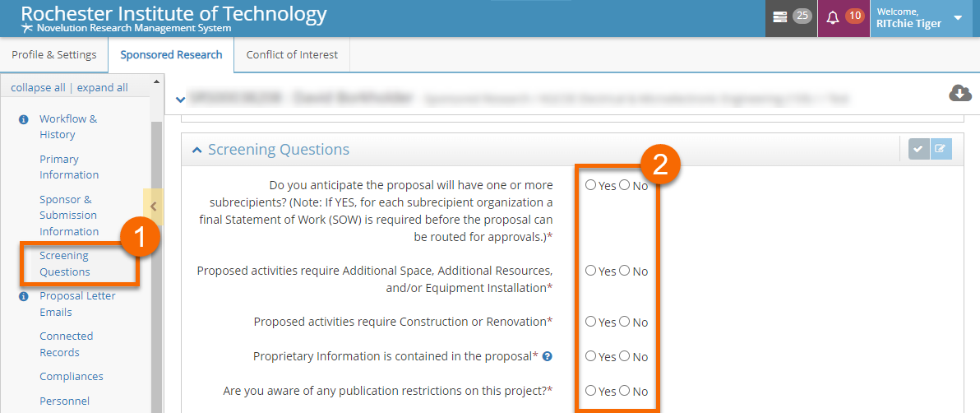Collapse the Screening Questions section
The width and height of the screenshot is (980, 413).
pos(196,150)
